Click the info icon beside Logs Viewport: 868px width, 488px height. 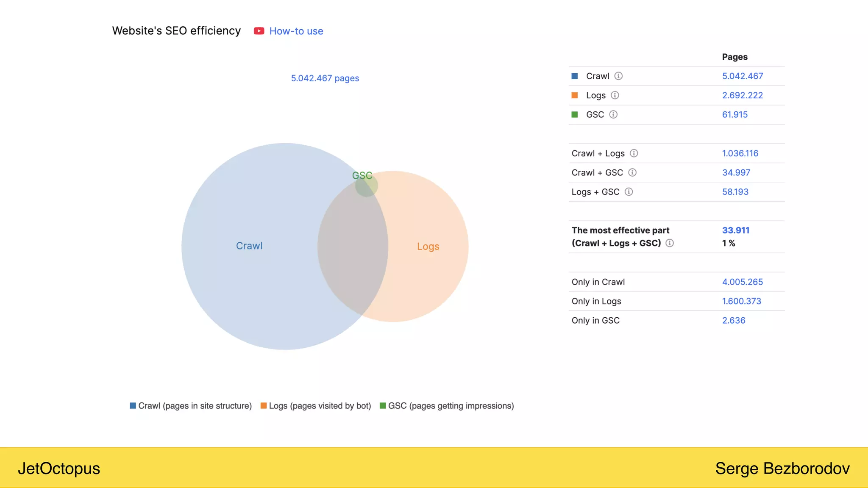pos(615,95)
